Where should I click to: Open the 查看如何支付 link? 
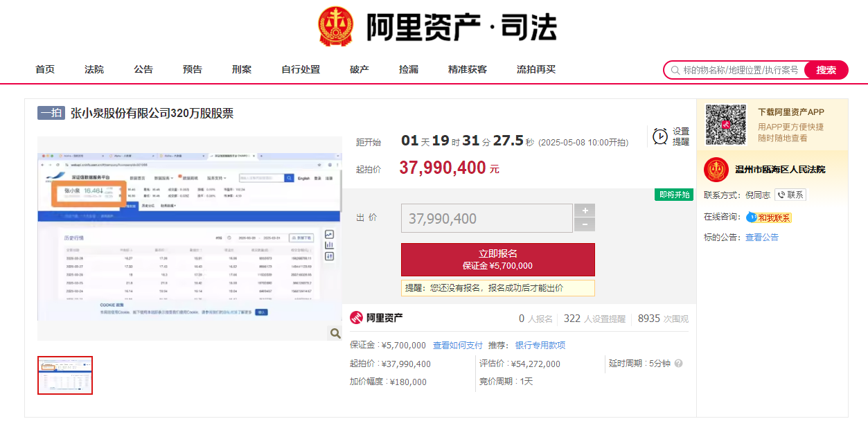tap(458, 345)
